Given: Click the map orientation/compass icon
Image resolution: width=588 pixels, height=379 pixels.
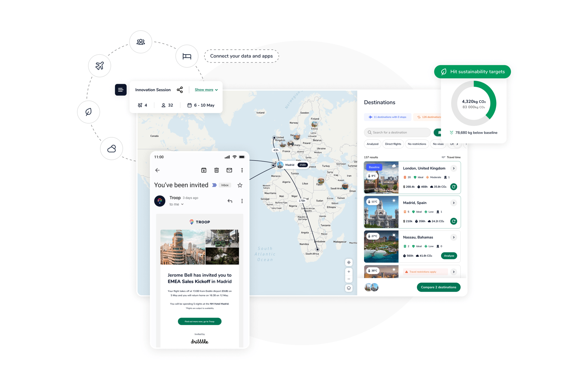Looking at the screenshot, I should click(x=349, y=262).
